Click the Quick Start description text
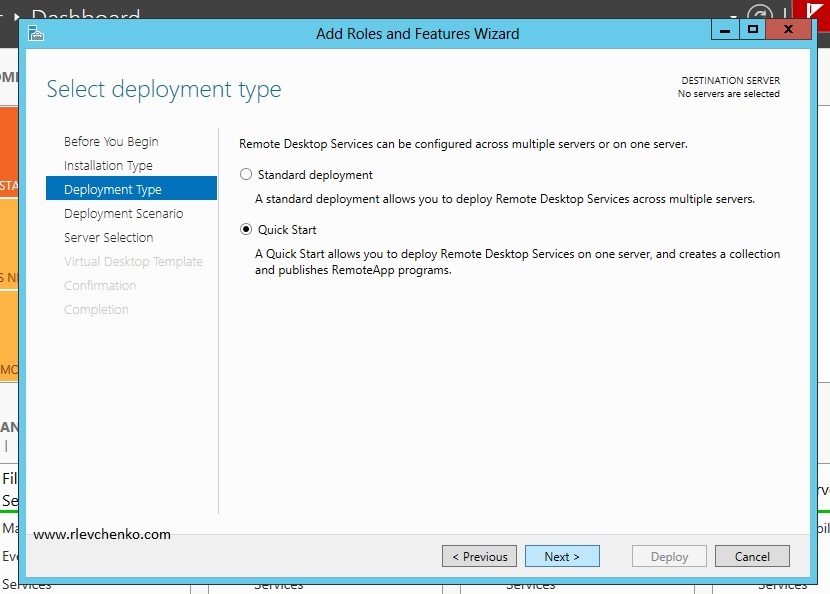Screen dimensions: 830x594 (516, 262)
